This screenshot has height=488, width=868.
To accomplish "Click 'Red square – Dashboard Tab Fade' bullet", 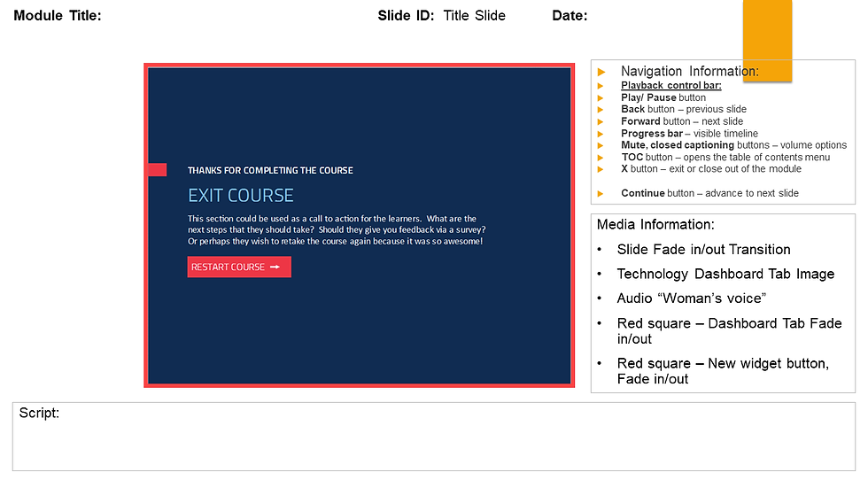I will (x=729, y=331).
